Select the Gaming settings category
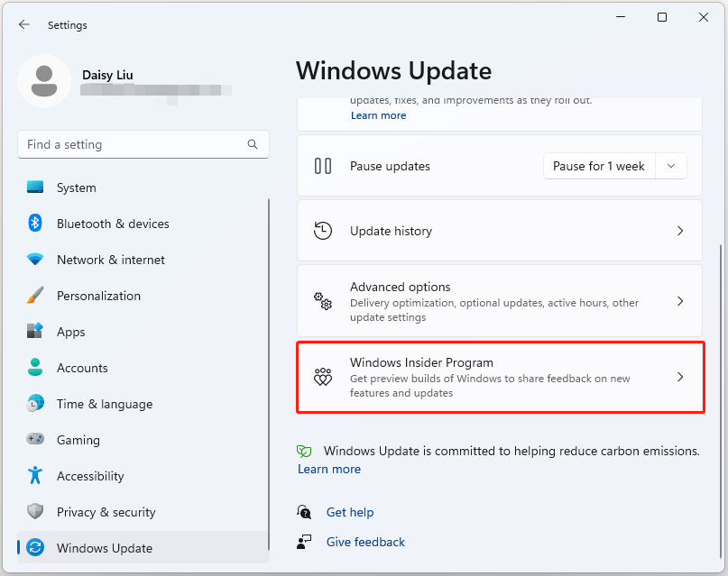This screenshot has width=728, height=576. click(x=78, y=440)
